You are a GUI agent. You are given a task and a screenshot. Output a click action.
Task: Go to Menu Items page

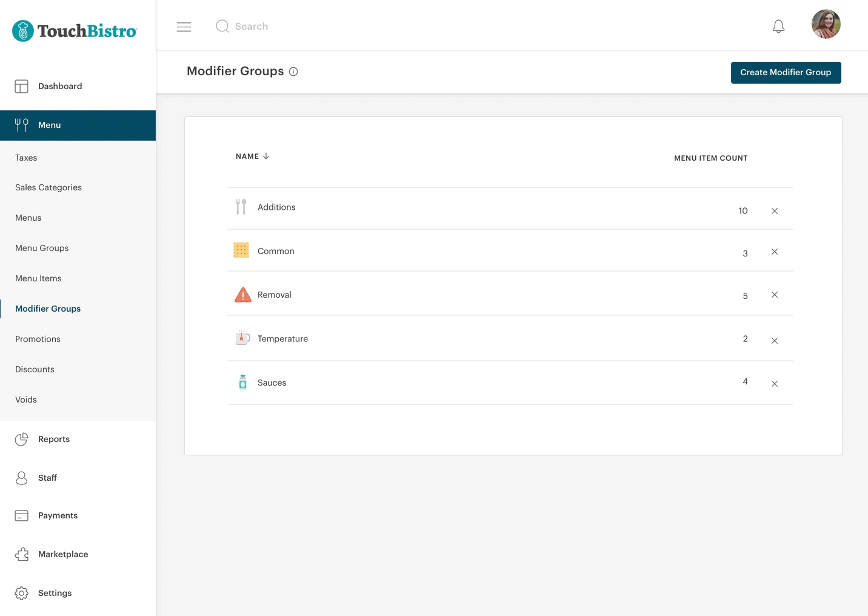[38, 278]
